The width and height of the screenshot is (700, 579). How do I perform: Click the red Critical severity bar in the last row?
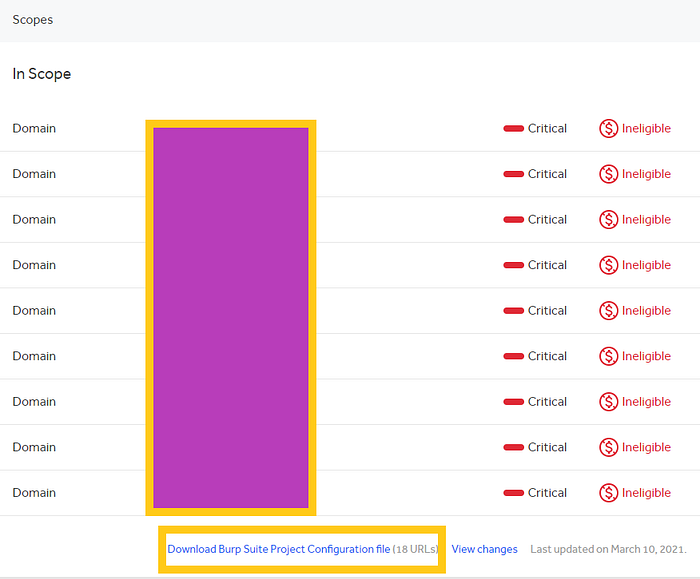(x=513, y=493)
